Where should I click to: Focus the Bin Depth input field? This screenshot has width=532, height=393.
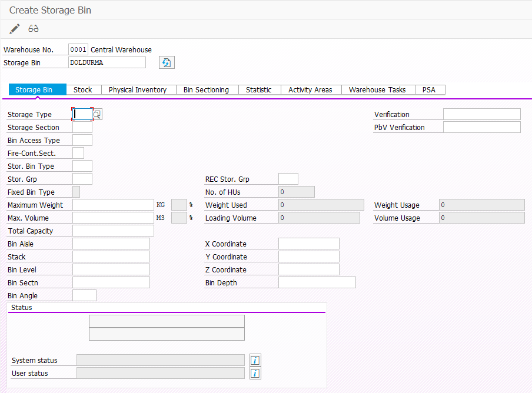317,282
